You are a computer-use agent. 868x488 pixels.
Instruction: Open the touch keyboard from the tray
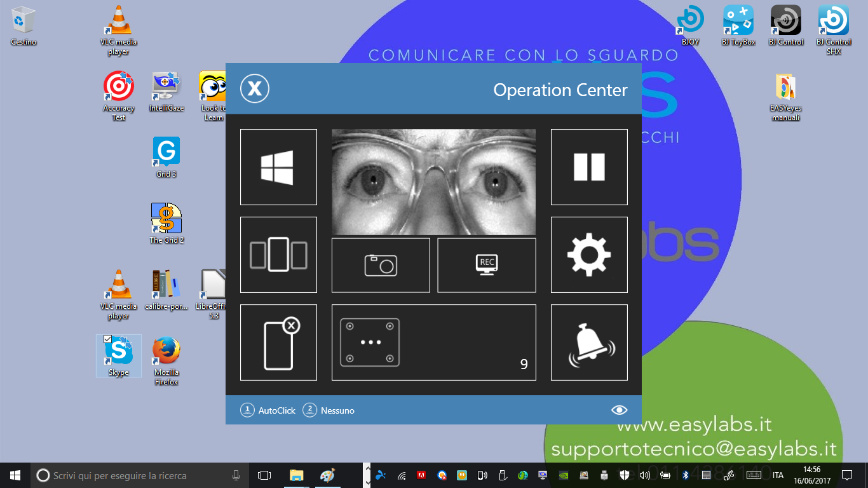pyautogui.click(x=754, y=475)
